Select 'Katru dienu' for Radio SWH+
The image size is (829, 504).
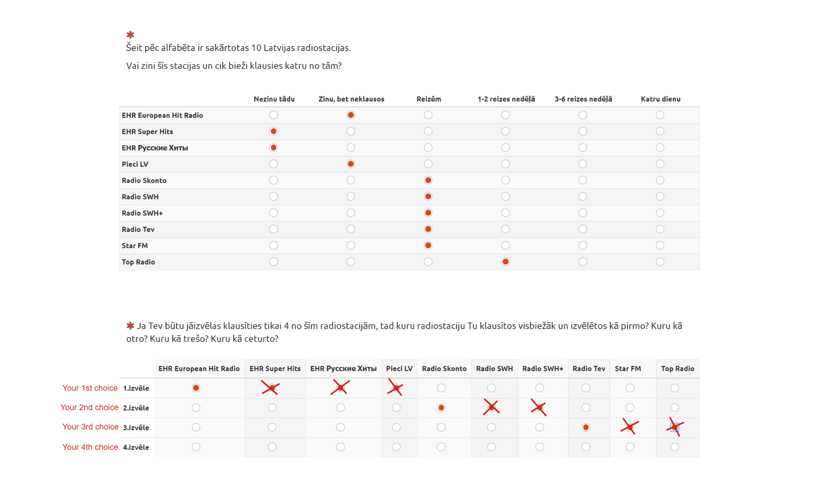660,213
